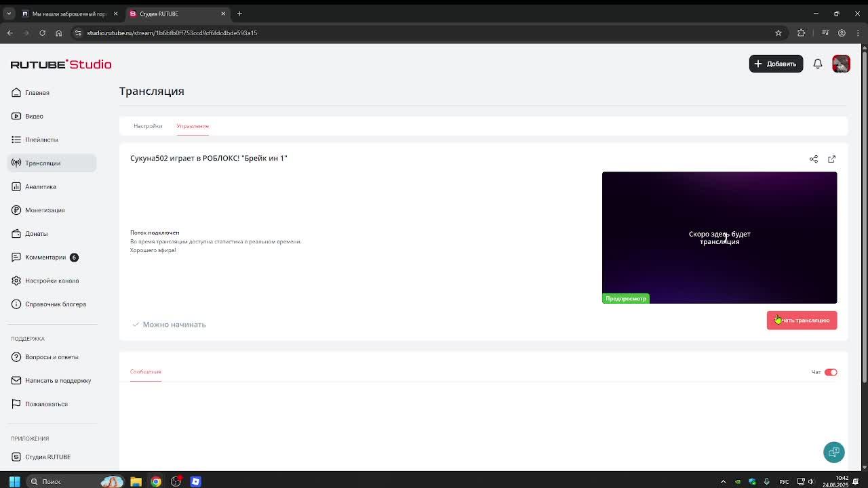Image resolution: width=868 pixels, height=488 pixels.
Task: Click the language indicator РУС
Action: tap(784, 482)
